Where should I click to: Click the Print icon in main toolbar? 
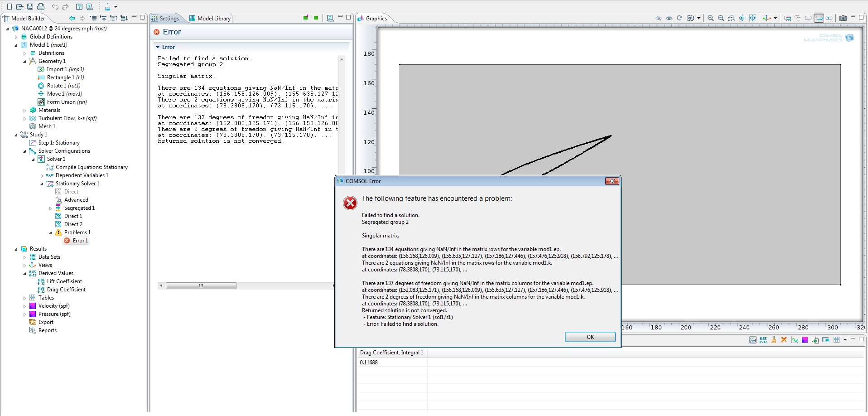(41, 6)
